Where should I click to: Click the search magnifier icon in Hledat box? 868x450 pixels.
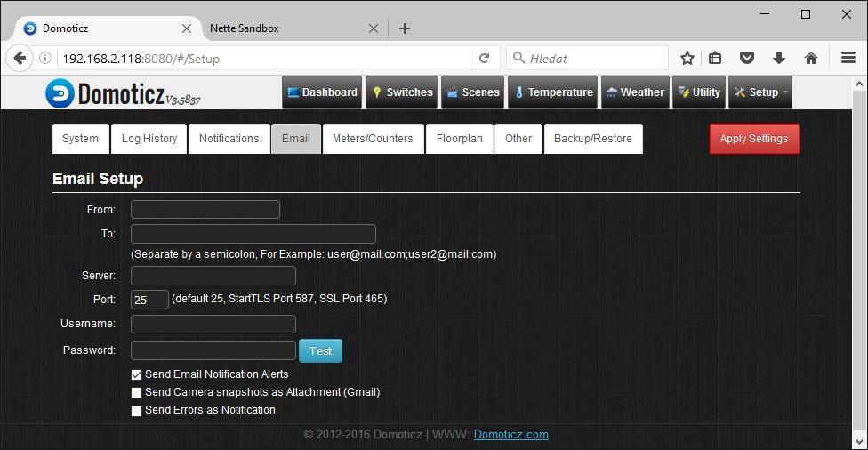(x=518, y=58)
